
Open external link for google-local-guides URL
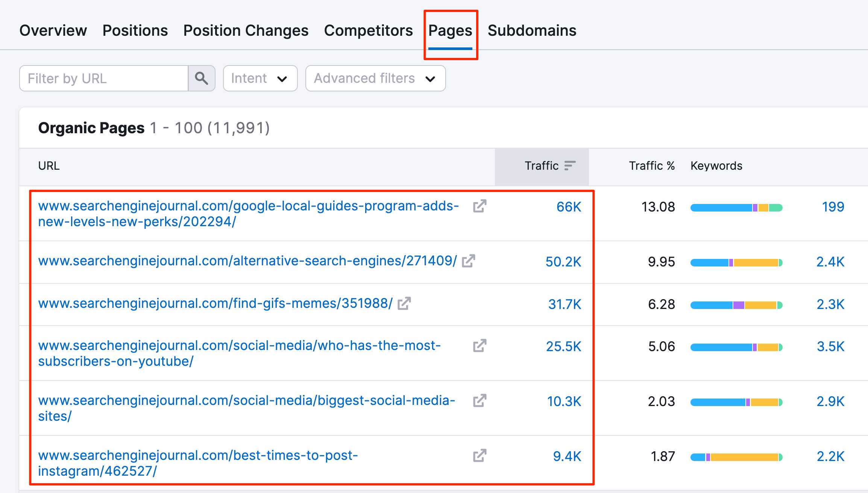pyautogui.click(x=480, y=206)
